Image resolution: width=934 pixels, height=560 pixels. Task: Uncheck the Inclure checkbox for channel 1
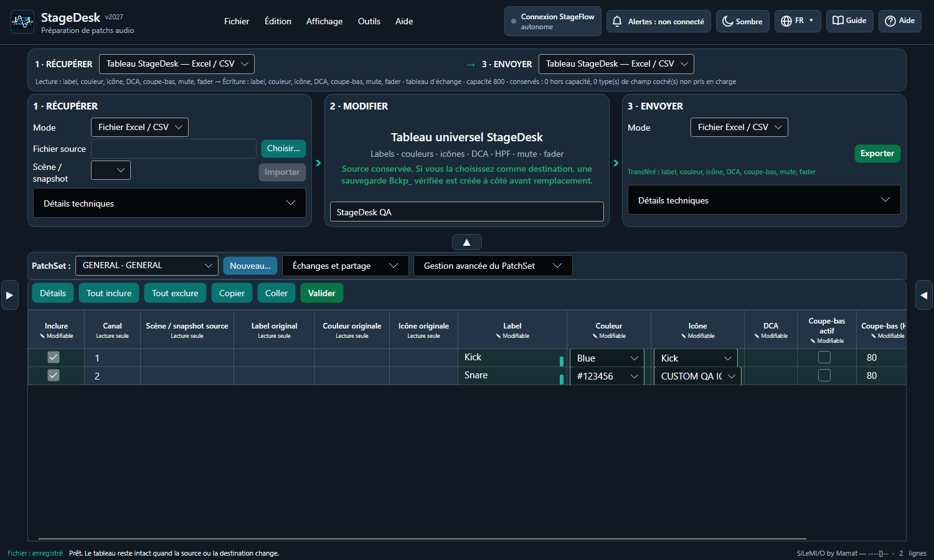(x=54, y=357)
